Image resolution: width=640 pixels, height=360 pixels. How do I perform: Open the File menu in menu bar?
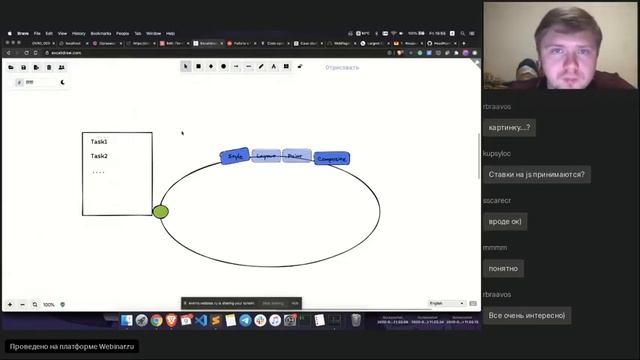click(x=37, y=33)
